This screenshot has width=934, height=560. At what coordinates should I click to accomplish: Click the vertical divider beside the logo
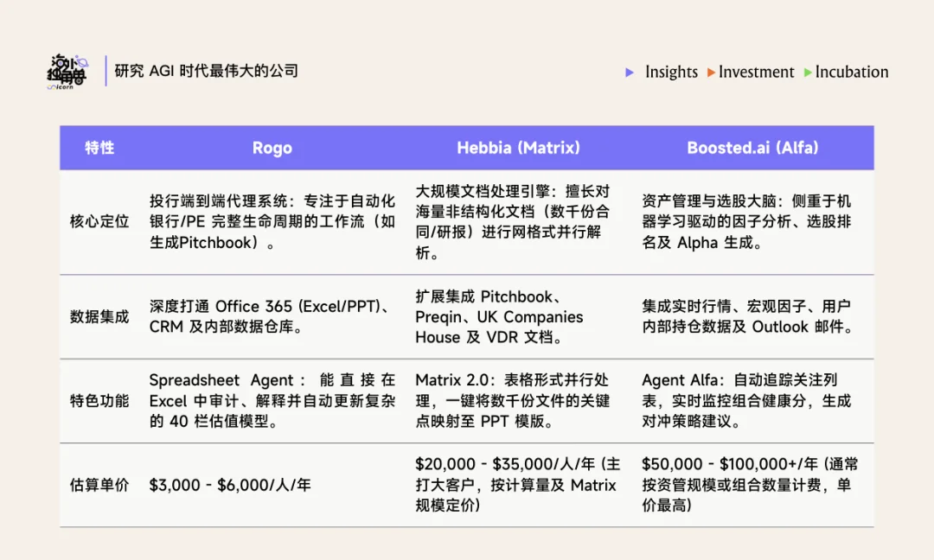[106, 70]
